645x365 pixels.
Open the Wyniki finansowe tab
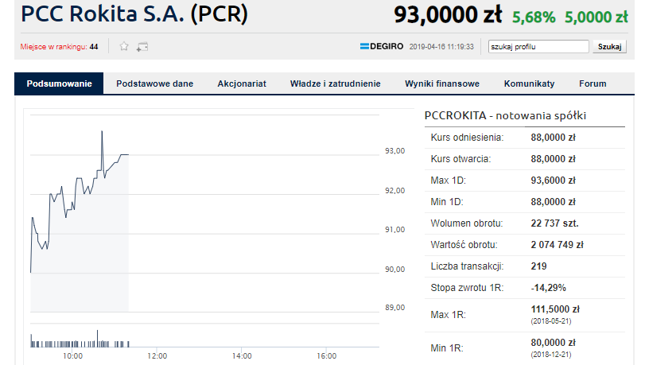(442, 84)
